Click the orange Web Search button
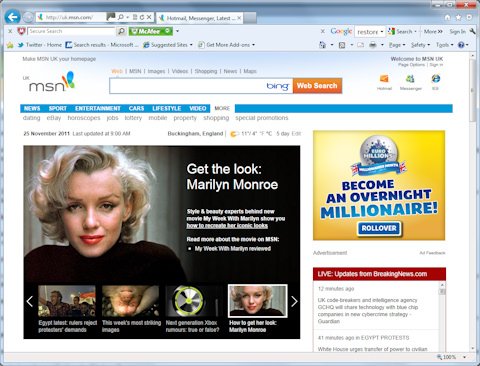This screenshot has height=366, width=480. [x=317, y=86]
